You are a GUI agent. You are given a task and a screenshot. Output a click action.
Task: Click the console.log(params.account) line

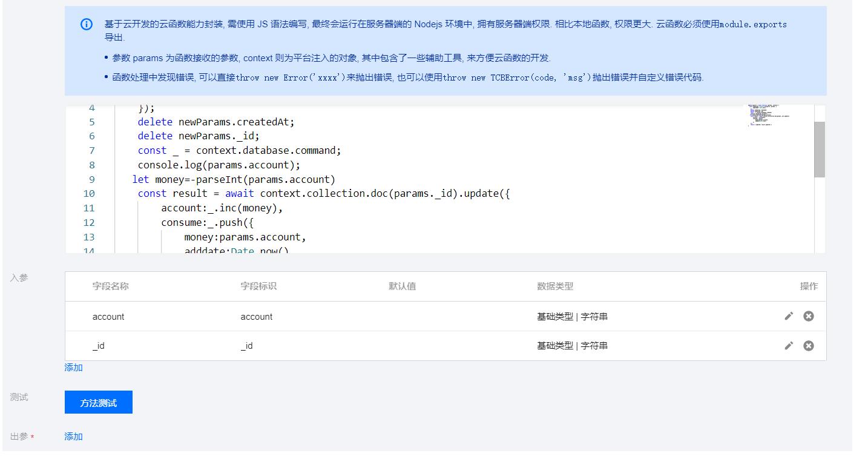219,165
